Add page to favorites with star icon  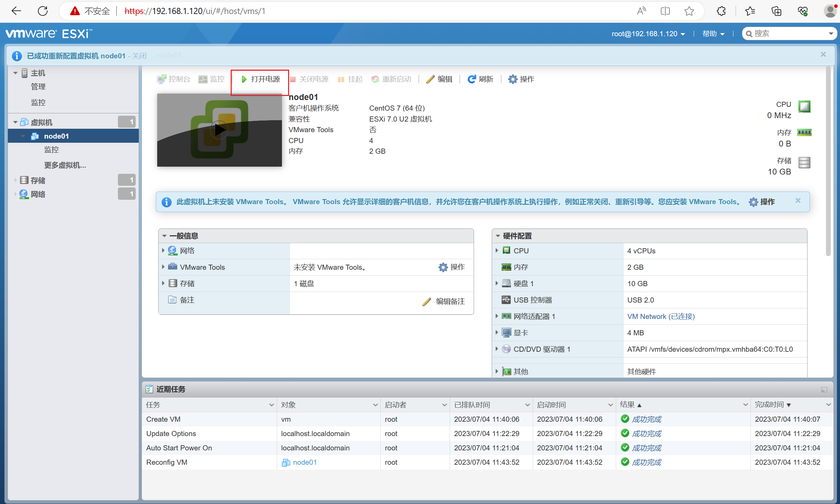pos(689,11)
